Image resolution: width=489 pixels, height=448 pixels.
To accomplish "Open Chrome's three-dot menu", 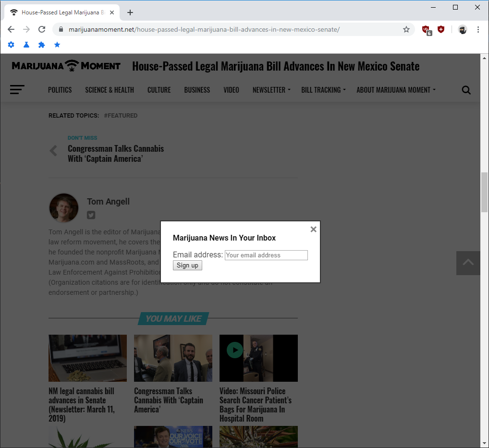I will [x=478, y=30].
